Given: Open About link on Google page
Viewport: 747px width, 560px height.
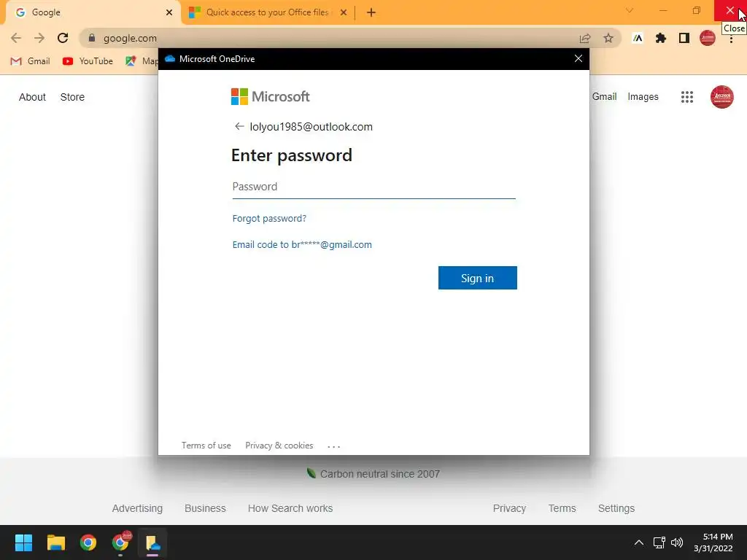Looking at the screenshot, I should 32,97.
